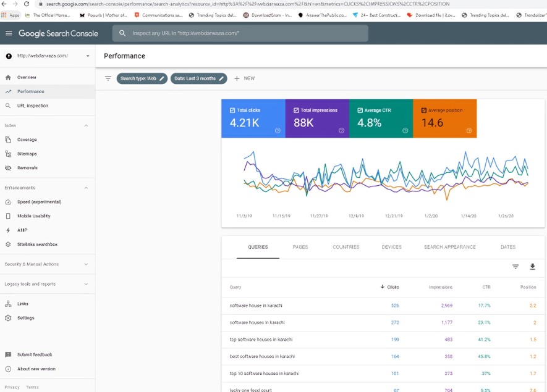This screenshot has height=392, width=547.
Task: Click the filter icon beside Search type
Action: click(x=108, y=78)
